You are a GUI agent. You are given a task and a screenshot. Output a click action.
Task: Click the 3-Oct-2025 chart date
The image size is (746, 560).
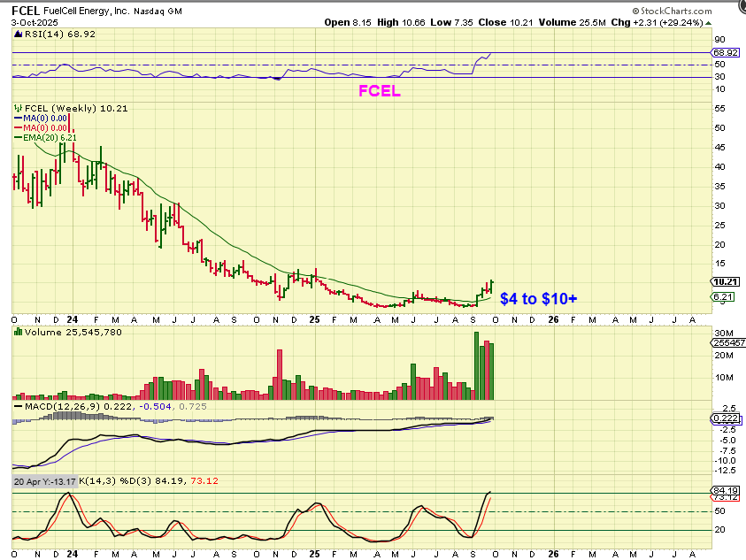pyautogui.click(x=35, y=22)
